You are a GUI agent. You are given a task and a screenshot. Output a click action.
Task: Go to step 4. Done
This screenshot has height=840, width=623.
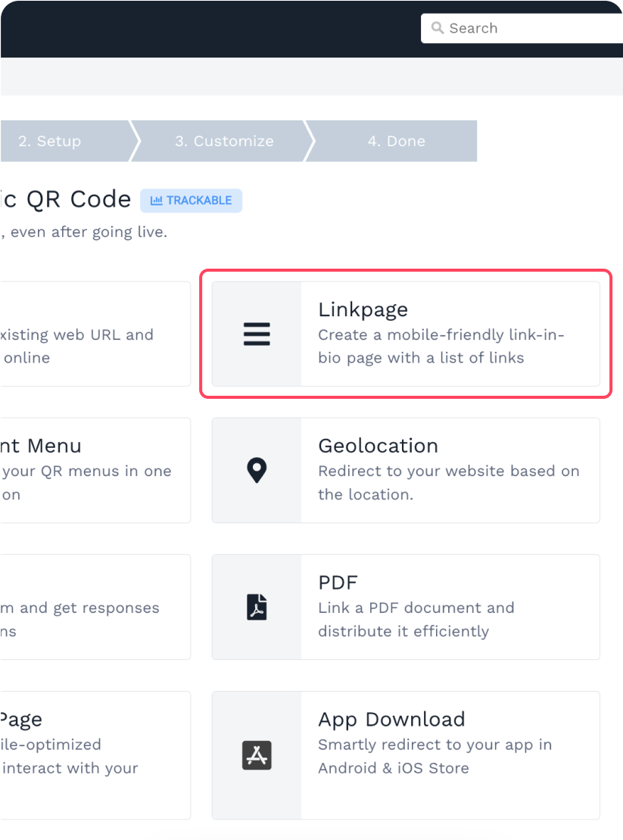397,141
